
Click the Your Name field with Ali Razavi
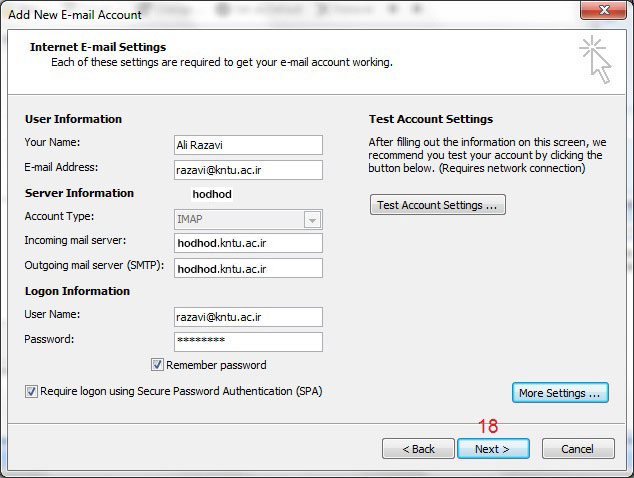247,145
